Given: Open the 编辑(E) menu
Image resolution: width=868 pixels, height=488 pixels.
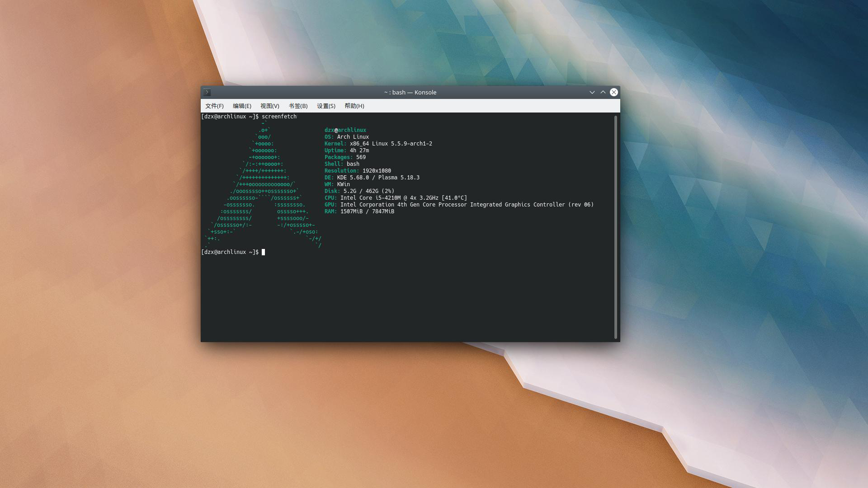Looking at the screenshot, I should [241, 106].
